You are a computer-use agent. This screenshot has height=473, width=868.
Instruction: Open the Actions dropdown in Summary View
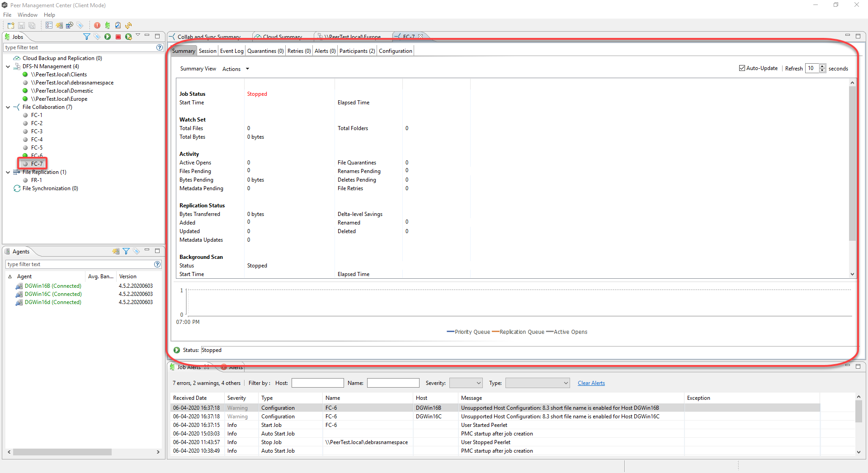click(x=235, y=69)
